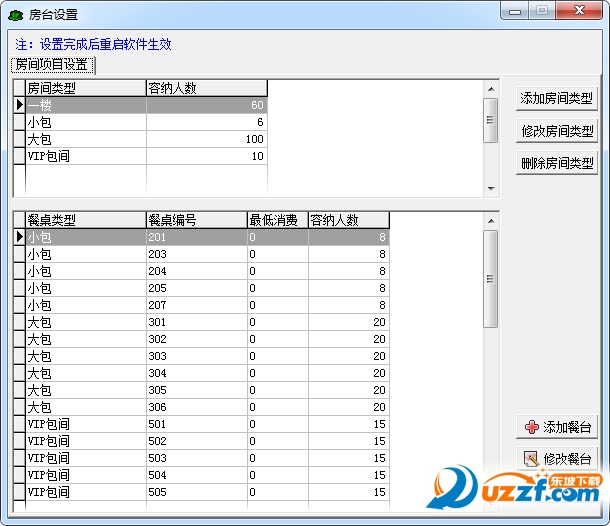The width and height of the screenshot is (610, 526).
Task: Click the 添加餐台 button with red plus
Action: [557, 427]
